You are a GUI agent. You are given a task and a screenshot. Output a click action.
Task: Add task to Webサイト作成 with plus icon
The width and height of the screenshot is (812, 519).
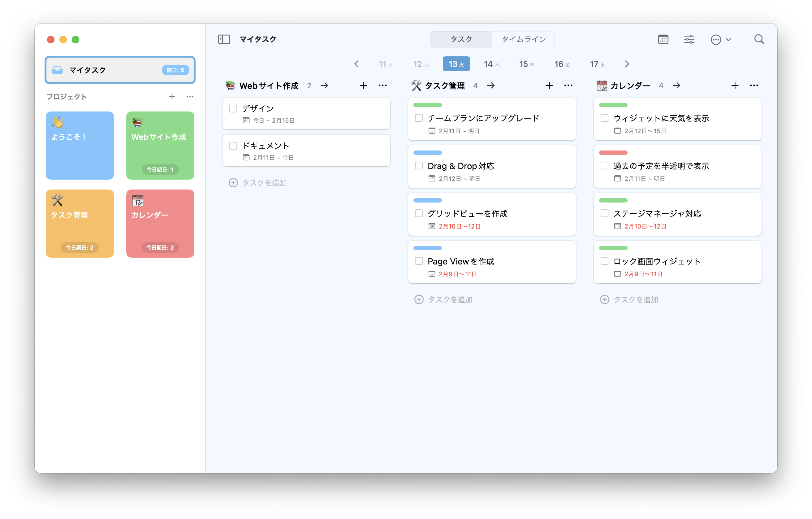[363, 86]
